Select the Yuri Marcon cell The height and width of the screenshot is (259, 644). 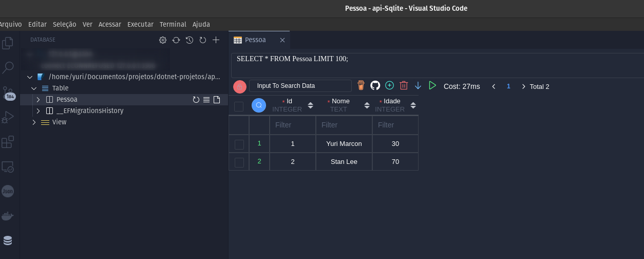pos(344,144)
